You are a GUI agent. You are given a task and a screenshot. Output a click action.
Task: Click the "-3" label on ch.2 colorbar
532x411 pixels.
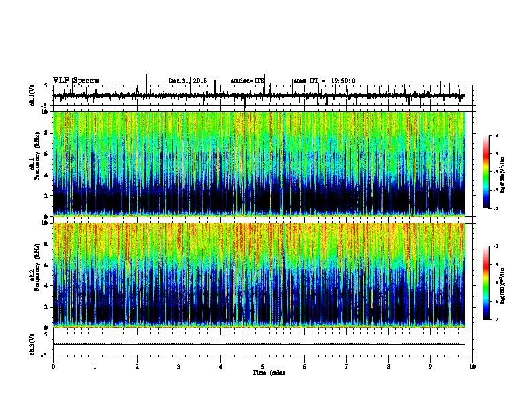click(496, 246)
